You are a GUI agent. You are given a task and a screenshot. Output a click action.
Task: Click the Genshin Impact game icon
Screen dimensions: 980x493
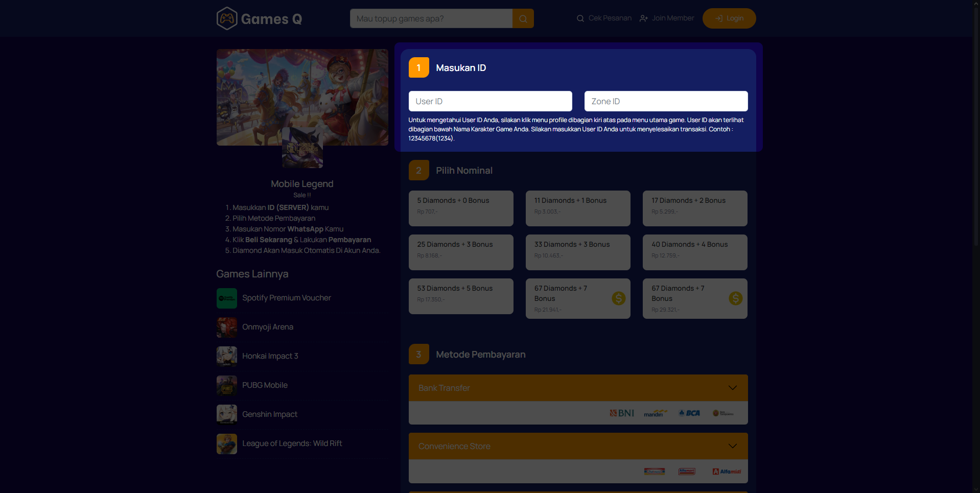click(227, 415)
